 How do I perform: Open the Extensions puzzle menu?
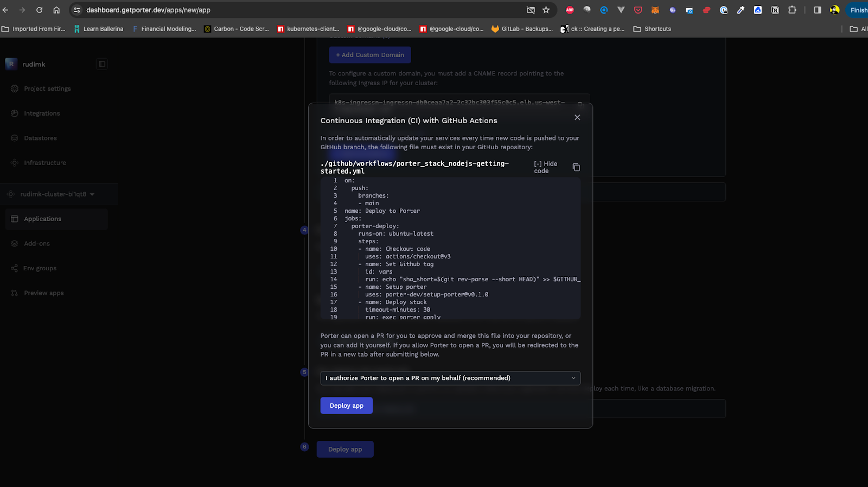(x=792, y=10)
